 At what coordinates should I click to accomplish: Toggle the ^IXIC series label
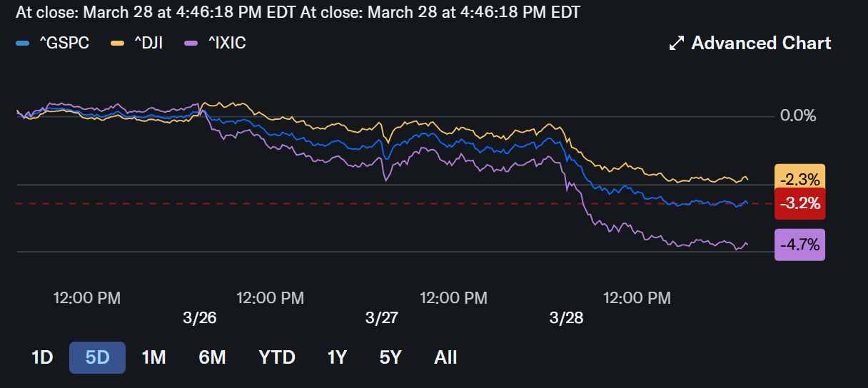tap(227, 44)
